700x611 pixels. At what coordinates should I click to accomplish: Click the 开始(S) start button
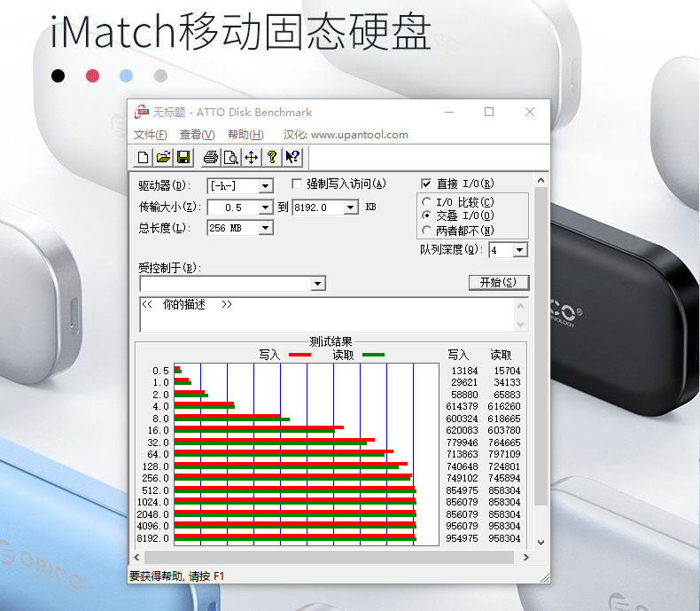click(499, 282)
